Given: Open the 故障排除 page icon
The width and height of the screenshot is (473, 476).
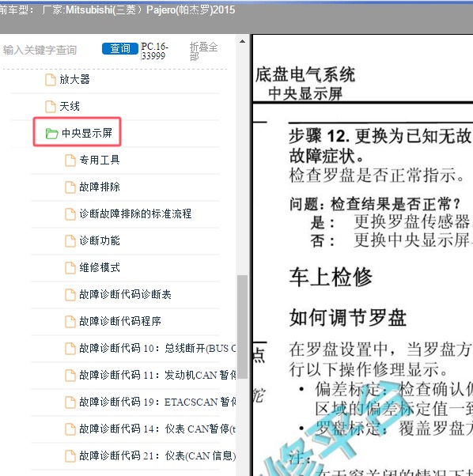Looking at the screenshot, I should coord(70,187).
